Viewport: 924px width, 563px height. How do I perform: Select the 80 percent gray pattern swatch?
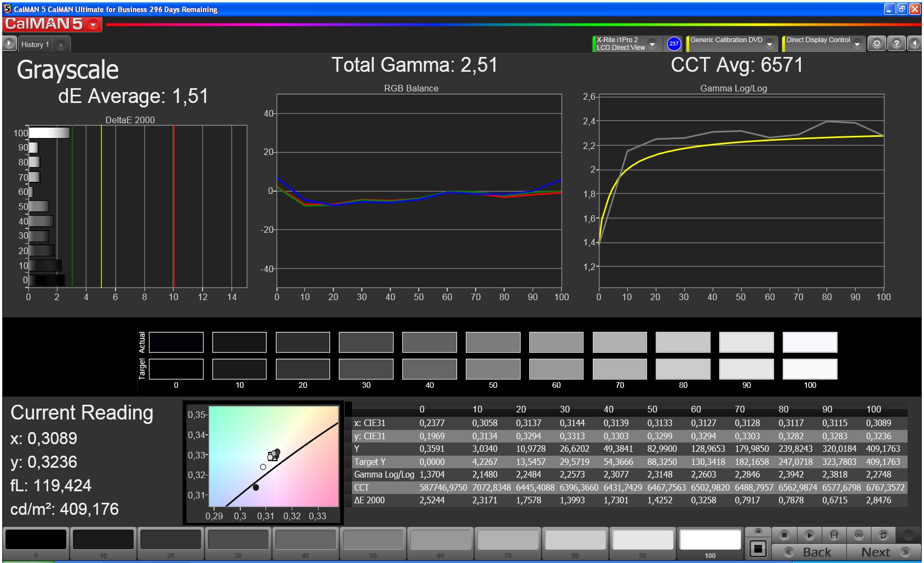575,539
